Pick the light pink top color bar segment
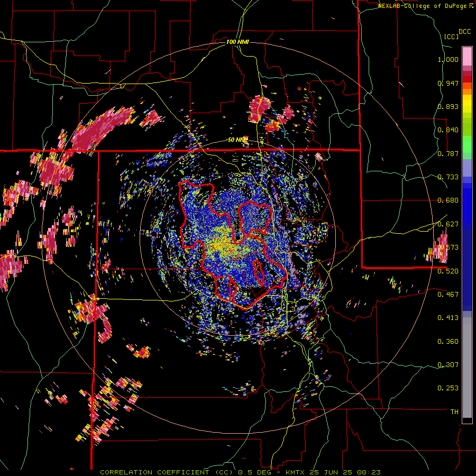Viewport: 476px width, 476px height. [x=467, y=56]
